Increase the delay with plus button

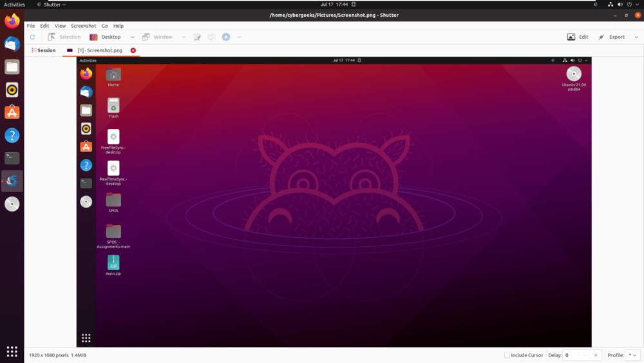tap(596, 355)
